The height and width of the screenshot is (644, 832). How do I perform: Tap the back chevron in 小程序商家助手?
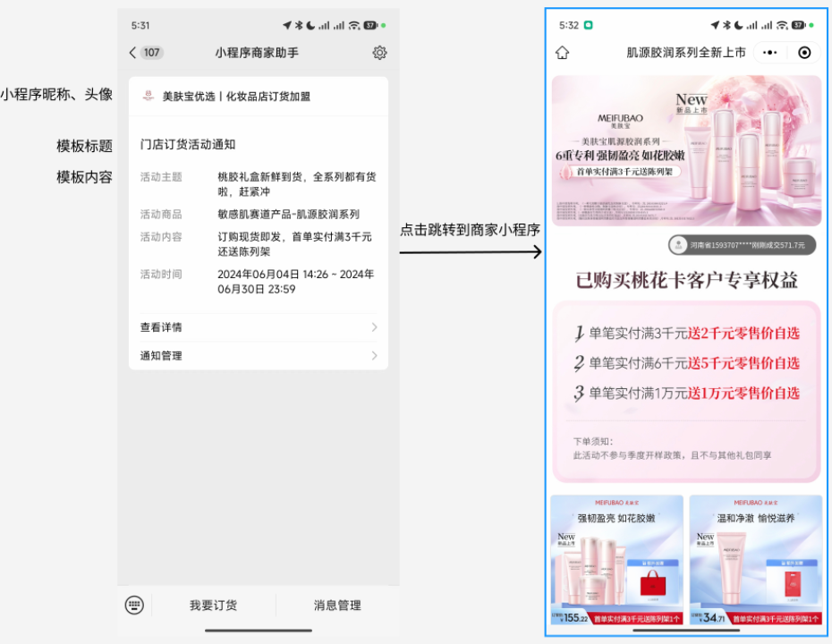[x=132, y=53]
